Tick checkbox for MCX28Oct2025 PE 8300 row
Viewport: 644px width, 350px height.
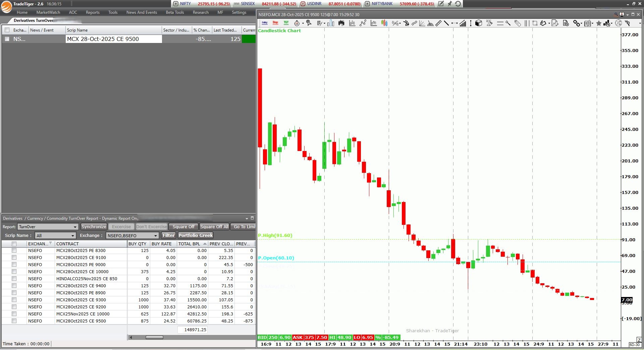pos(14,251)
